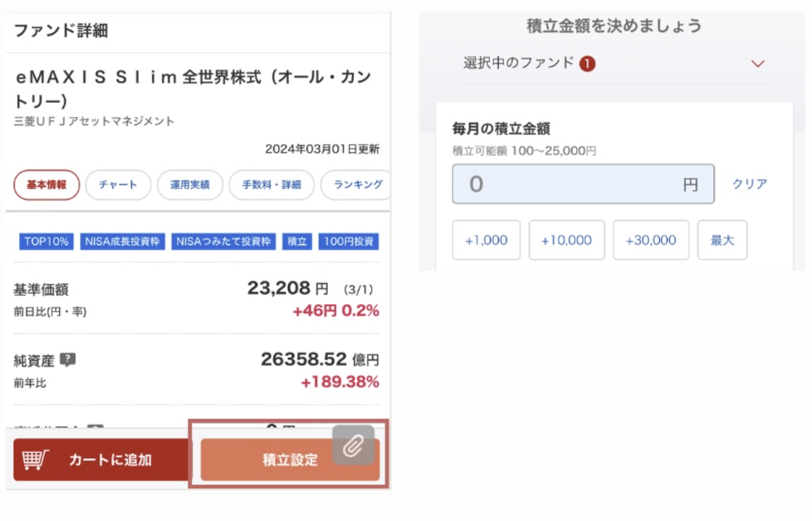Click the TOP10% tag
Viewport: 812px width, 521px height.
pyautogui.click(x=47, y=242)
